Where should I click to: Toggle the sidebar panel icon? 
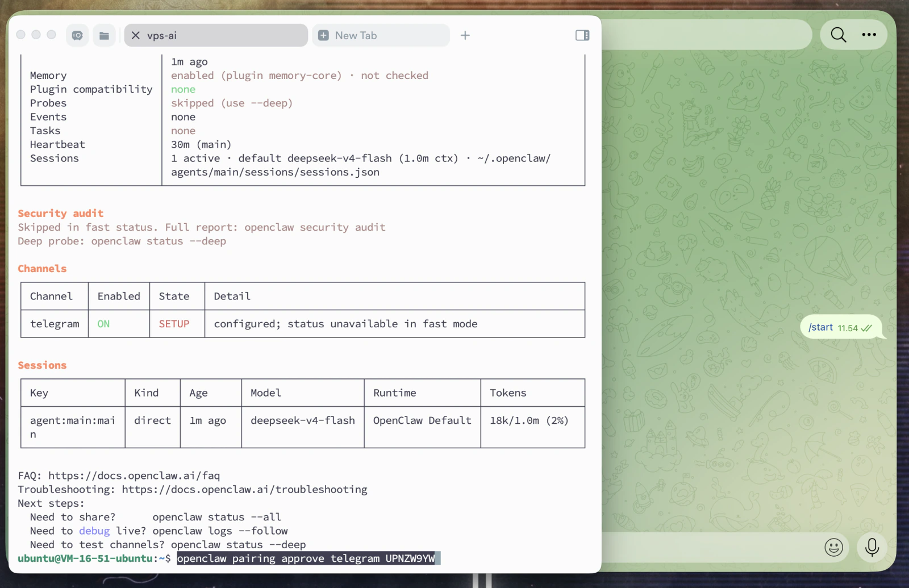pos(582,35)
